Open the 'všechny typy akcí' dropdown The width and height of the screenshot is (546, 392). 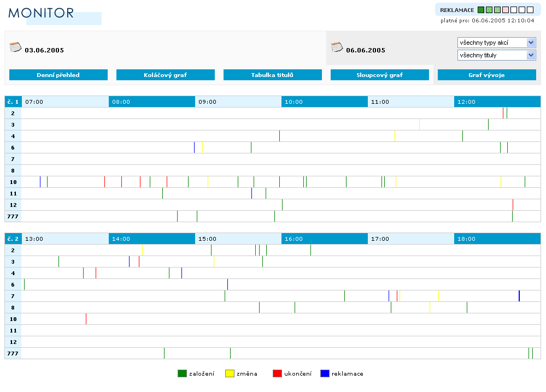pos(496,43)
